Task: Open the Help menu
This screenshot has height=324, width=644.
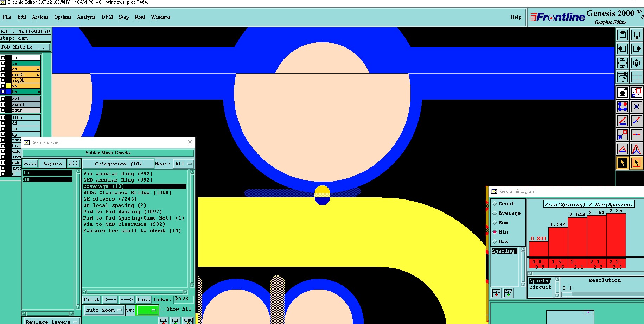Action: [x=516, y=17]
